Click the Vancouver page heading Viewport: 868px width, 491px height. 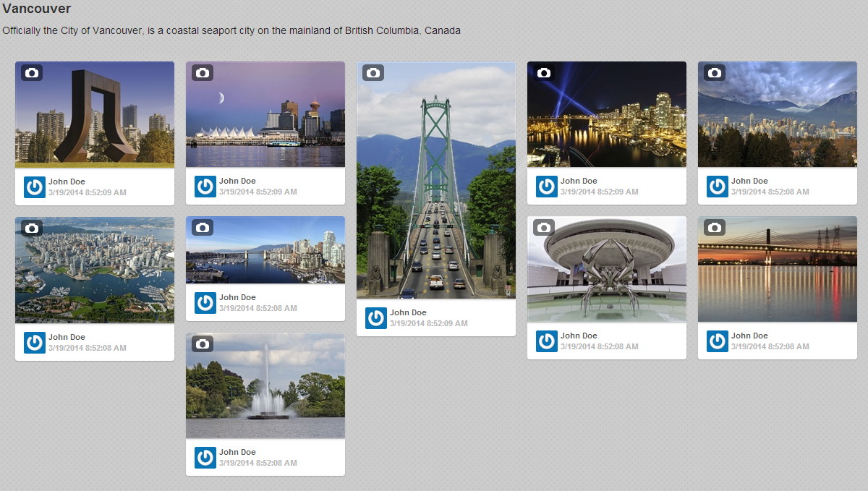click(x=37, y=9)
